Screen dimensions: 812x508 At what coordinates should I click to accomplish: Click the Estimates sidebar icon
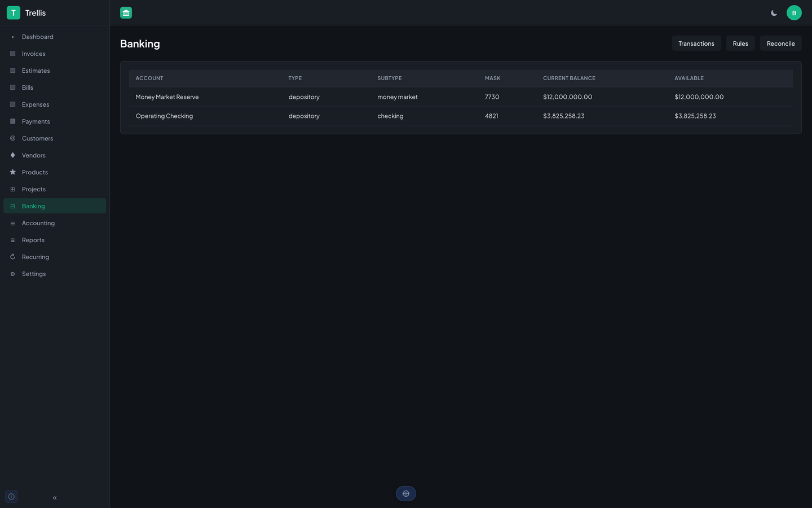point(12,71)
